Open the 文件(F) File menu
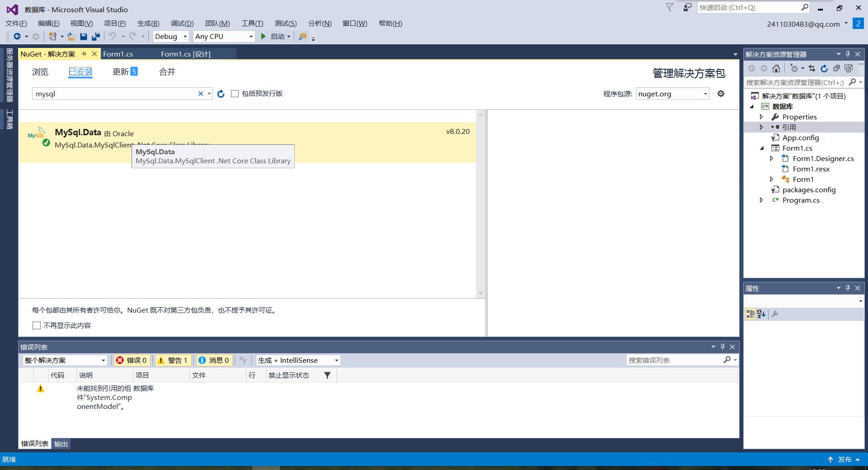 (16, 24)
